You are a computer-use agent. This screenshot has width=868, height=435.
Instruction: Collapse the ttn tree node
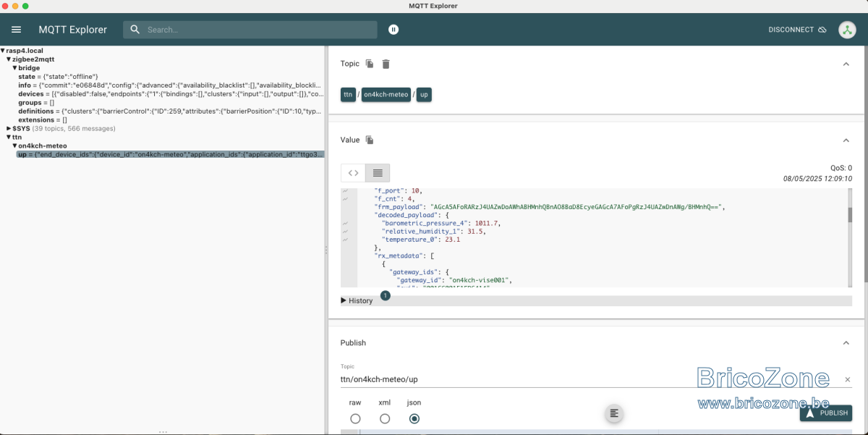point(9,137)
